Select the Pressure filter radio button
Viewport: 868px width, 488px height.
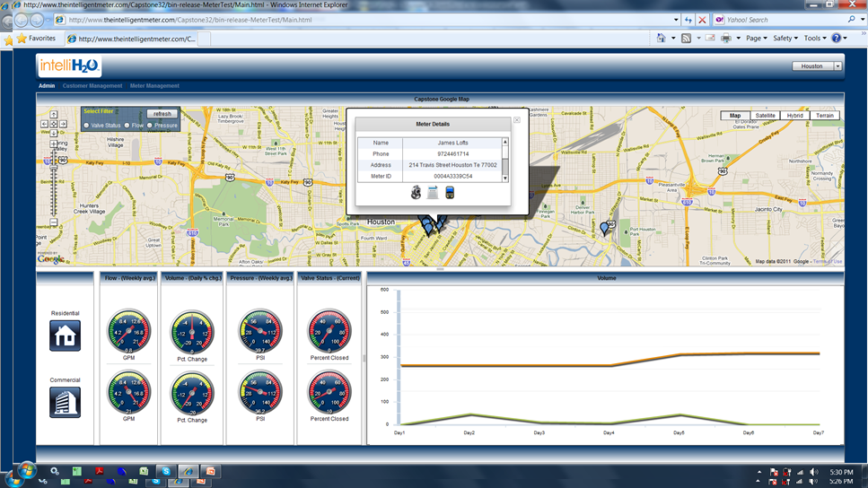click(x=150, y=126)
